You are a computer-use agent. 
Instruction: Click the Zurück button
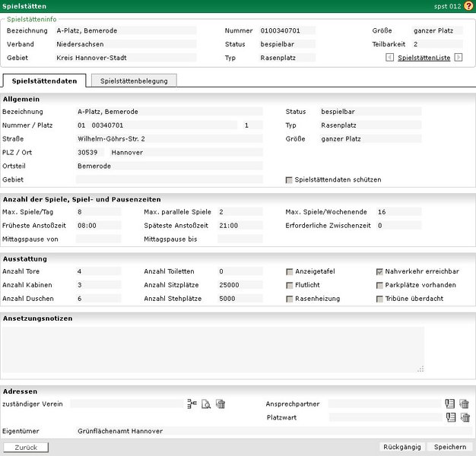click(26, 448)
